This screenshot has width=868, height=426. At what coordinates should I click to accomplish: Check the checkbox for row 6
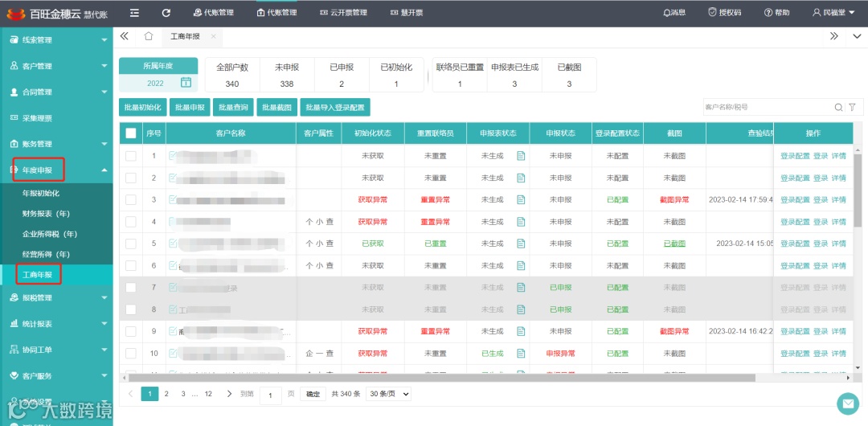[131, 266]
